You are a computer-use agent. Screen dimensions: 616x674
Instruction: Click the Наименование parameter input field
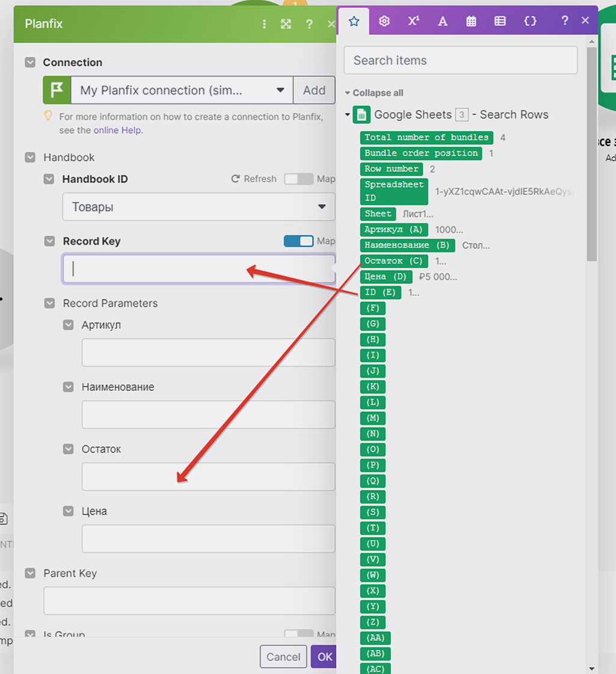[208, 414]
